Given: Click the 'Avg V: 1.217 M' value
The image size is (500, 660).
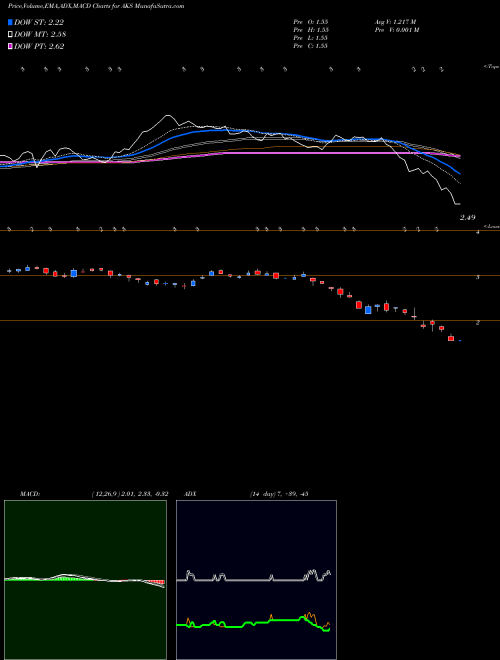Looking at the screenshot, I should click(x=395, y=22).
